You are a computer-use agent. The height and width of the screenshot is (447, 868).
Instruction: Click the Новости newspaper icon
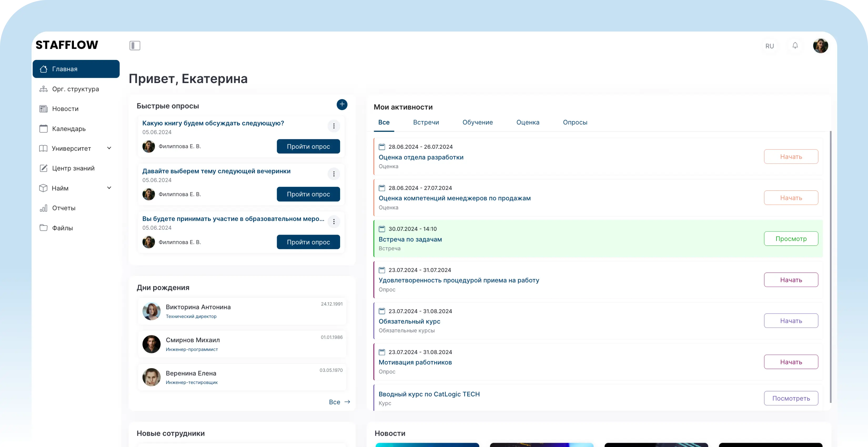tap(43, 109)
